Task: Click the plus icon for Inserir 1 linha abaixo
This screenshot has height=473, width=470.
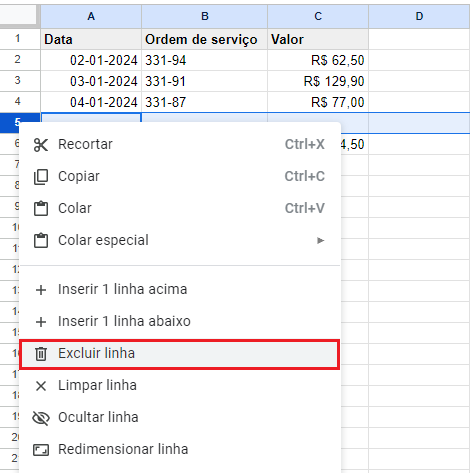Action: pos(41,322)
